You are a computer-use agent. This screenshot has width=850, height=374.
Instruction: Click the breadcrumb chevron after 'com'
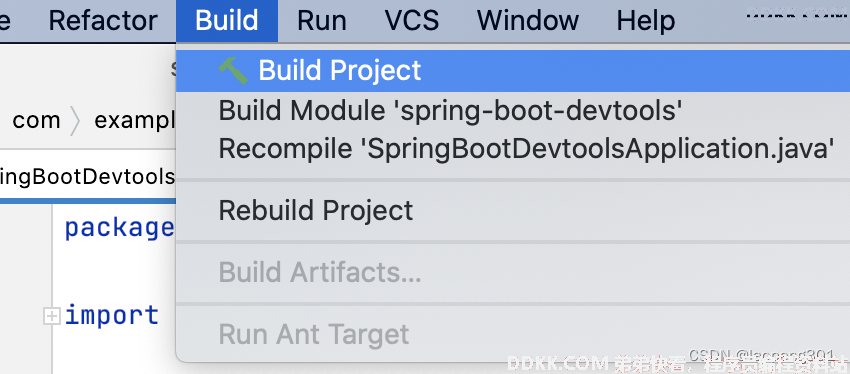pyautogui.click(x=75, y=121)
